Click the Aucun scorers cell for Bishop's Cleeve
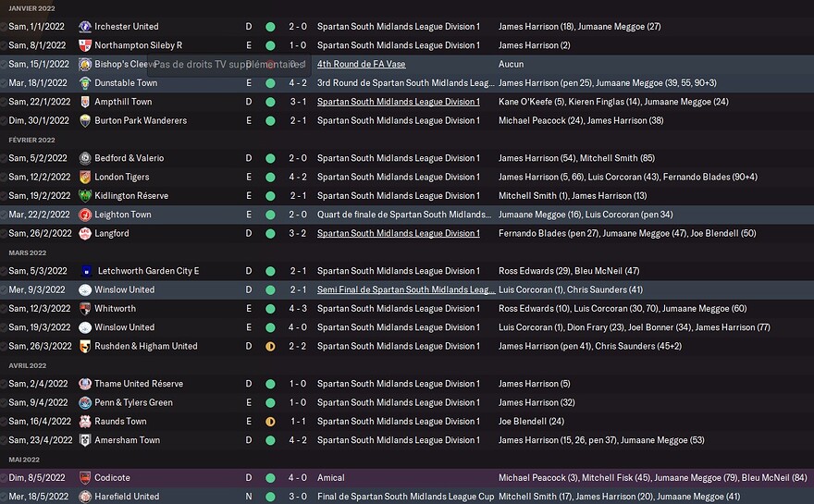 [512, 65]
